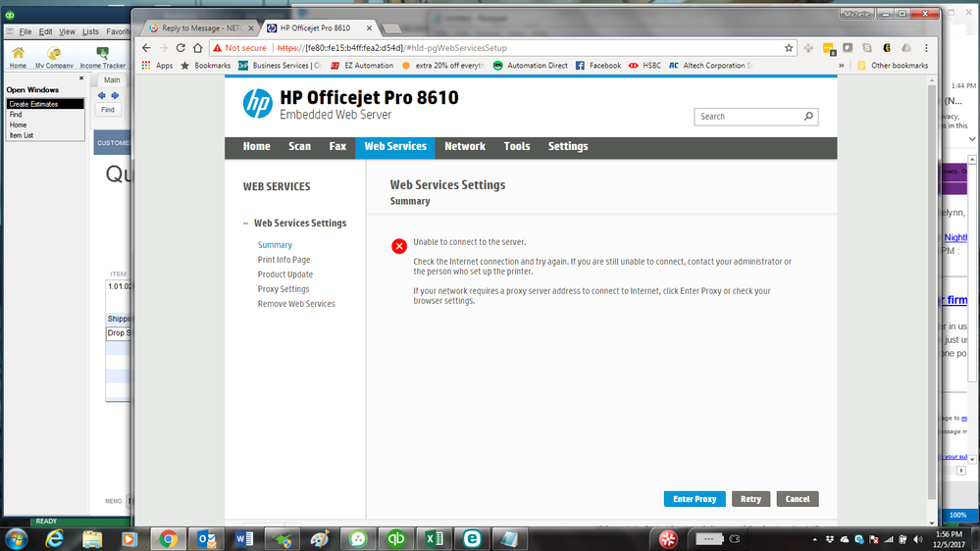Show hidden system tray icons
The image size is (980, 551).
click(814, 539)
